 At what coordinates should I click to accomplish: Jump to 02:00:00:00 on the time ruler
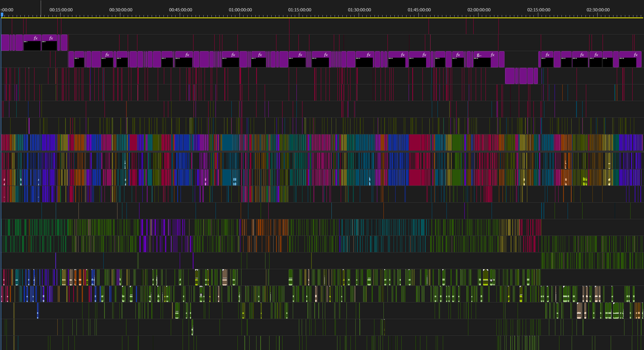479,10
